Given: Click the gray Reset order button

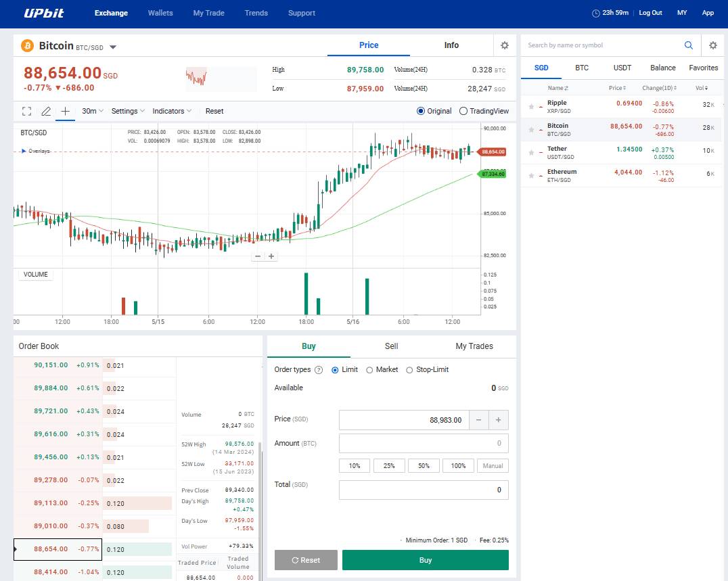Looking at the screenshot, I should [x=306, y=560].
